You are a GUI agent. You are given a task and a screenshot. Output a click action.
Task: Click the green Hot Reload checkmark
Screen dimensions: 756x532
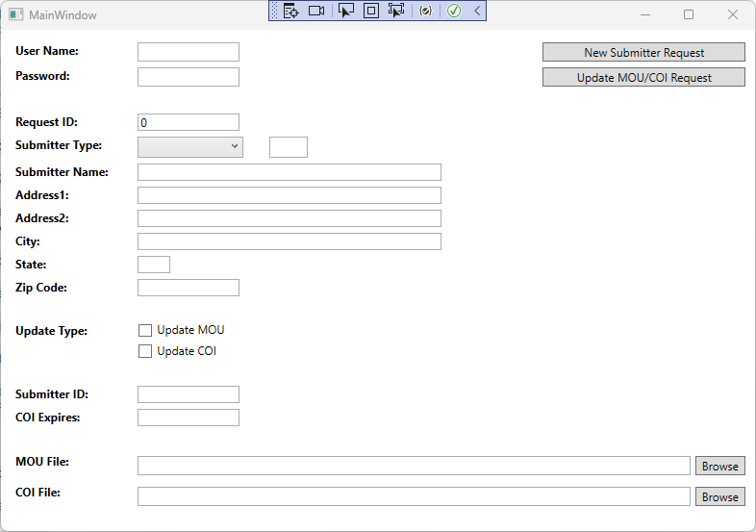coord(454,12)
